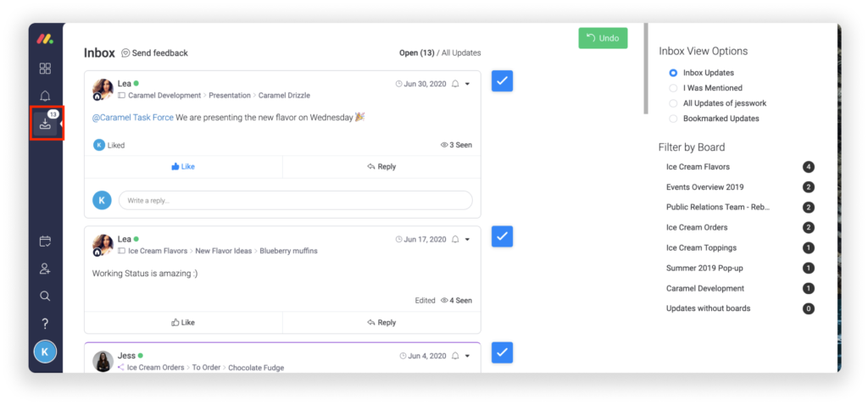
Task: Mark the Jun 17 Blueberry muffins update read
Action: (x=502, y=236)
